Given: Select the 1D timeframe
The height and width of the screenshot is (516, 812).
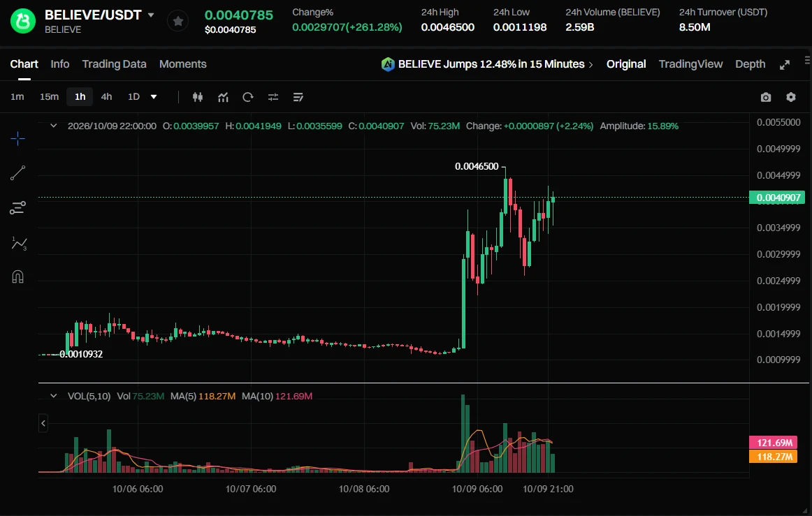Looking at the screenshot, I should (133, 97).
